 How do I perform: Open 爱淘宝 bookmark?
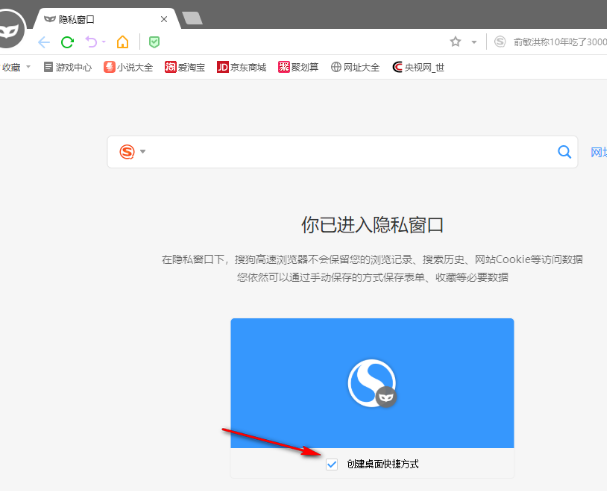tap(185, 67)
